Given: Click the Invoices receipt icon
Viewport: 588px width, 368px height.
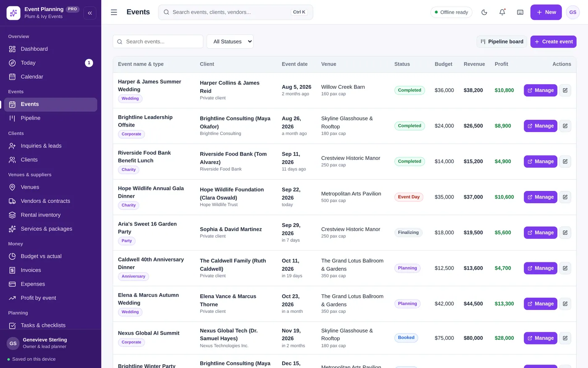Looking at the screenshot, I should pos(12,270).
